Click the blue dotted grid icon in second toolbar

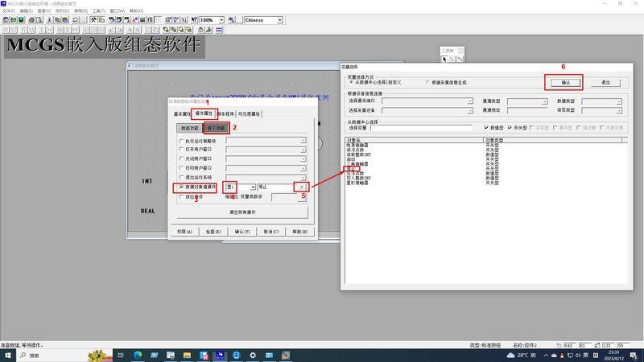coord(219,30)
